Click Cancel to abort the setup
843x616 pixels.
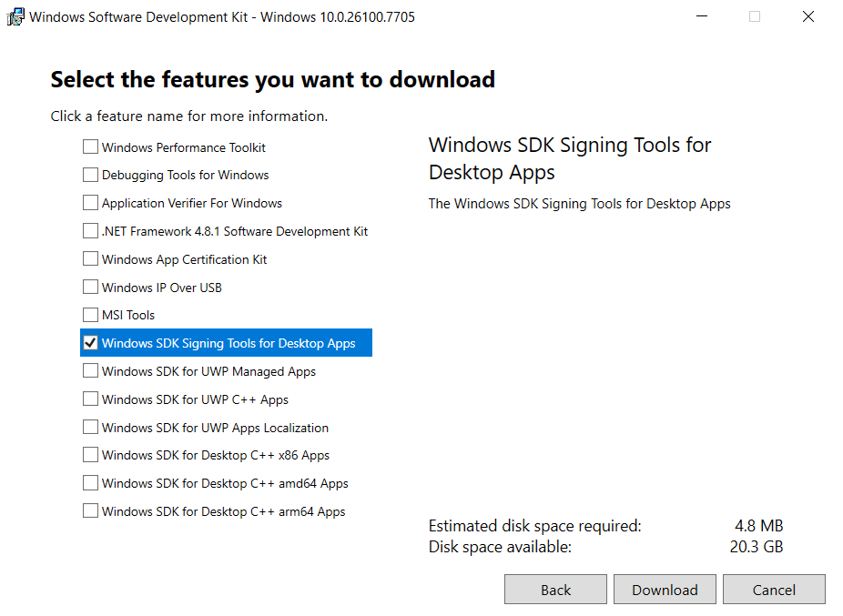[774, 590]
